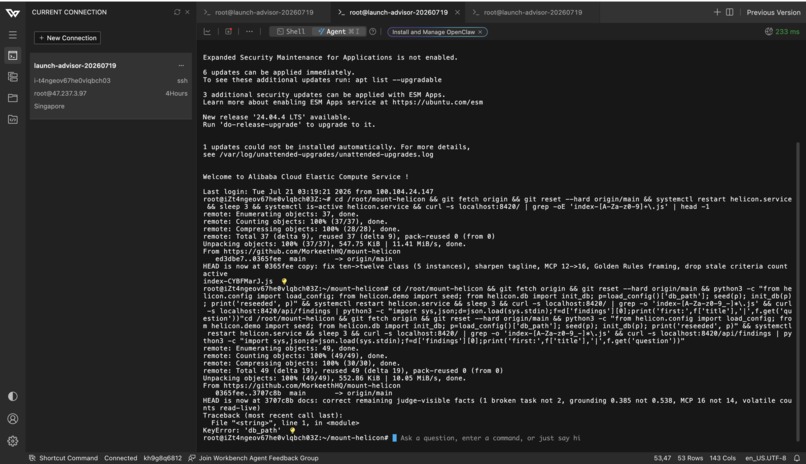This screenshot has width=806, height=464.
Task: Open the monitoring chart icon in toolbar
Action: tap(207, 31)
